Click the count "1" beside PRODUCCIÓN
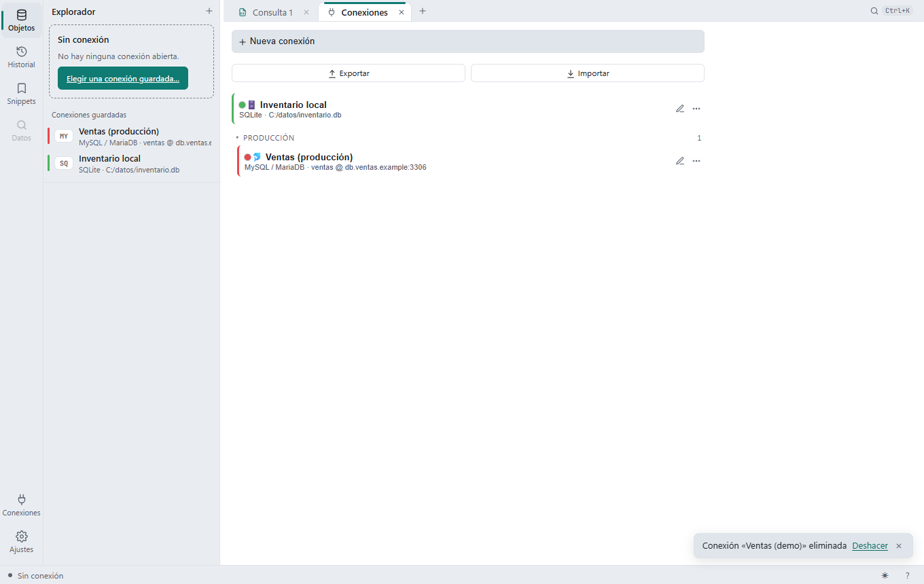924x584 pixels. pyautogui.click(x=699, y=138)
